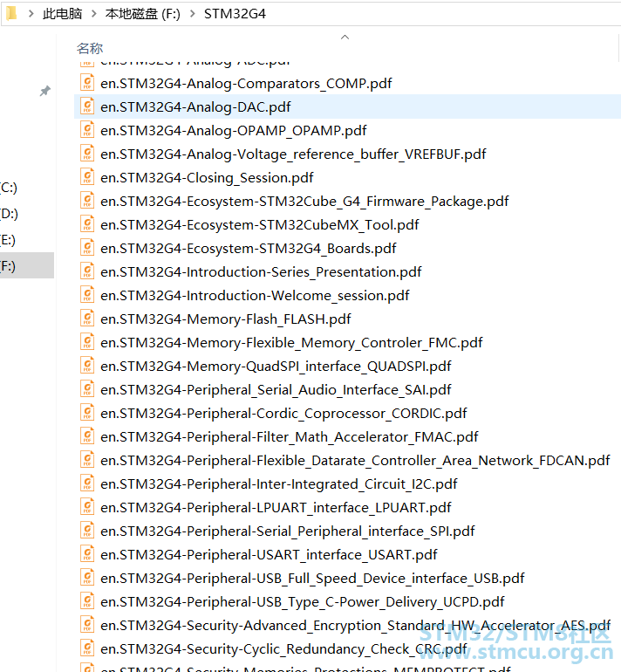Click PDF icon of Welcome_session file
The width and height of the screenshot is (621, 672).
pos(87,294)
